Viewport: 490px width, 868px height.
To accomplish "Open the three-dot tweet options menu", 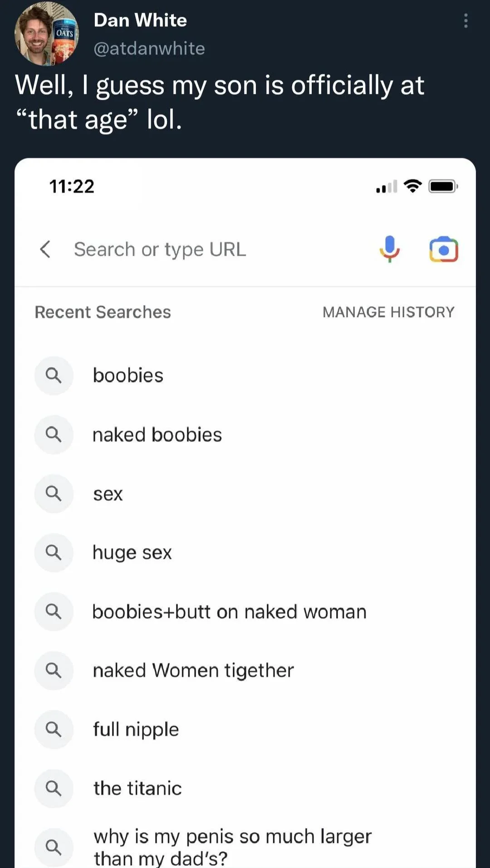I will pyautogui.click(x=465, y=21).
